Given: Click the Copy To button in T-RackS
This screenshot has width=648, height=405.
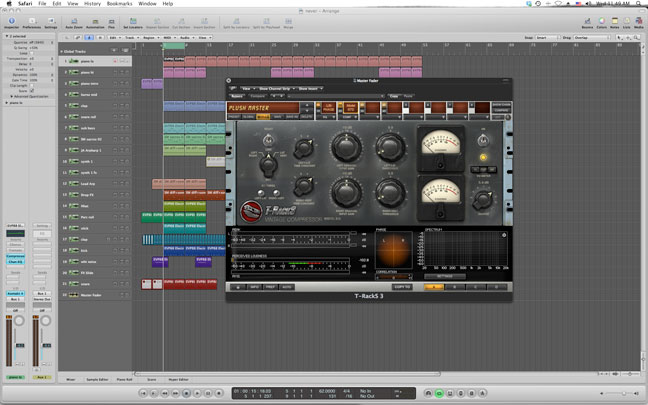Looking at the screenshot, I should coord(402,287).
